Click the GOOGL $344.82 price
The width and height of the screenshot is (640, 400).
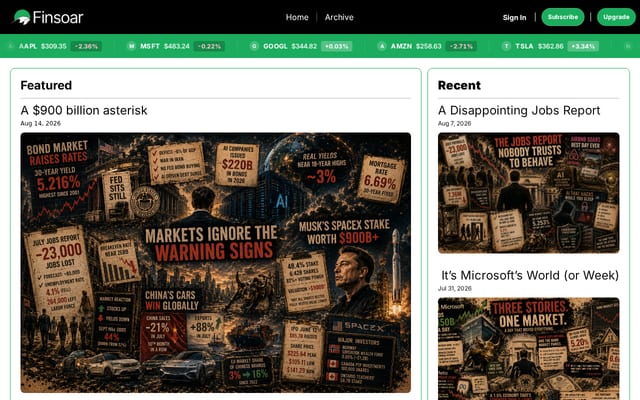pos(304,46)
